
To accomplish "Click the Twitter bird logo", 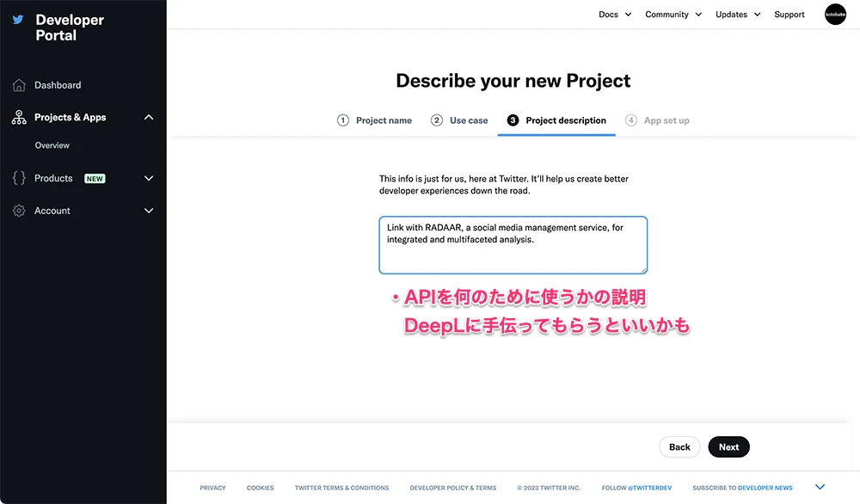I will coord(18,20).
